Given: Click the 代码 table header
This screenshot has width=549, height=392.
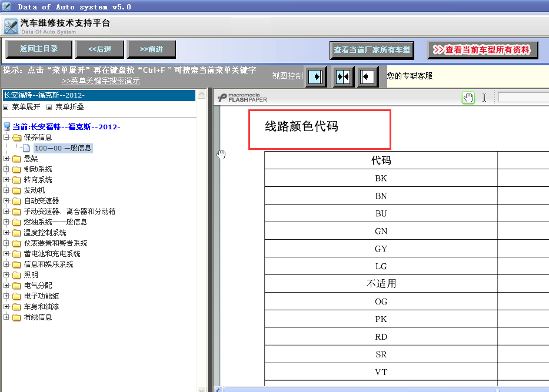Looking at the screenshot, I should pyautogui.click(x=381, y=160).
